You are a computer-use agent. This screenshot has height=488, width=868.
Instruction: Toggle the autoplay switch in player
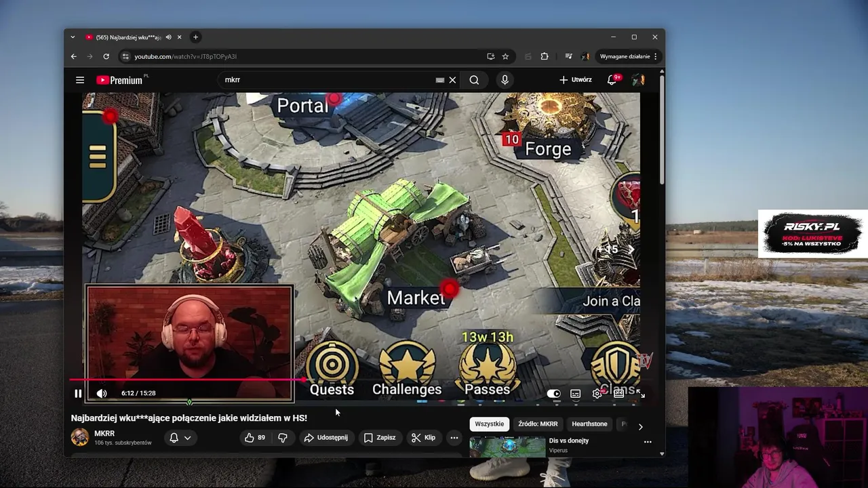click(554, 393)
